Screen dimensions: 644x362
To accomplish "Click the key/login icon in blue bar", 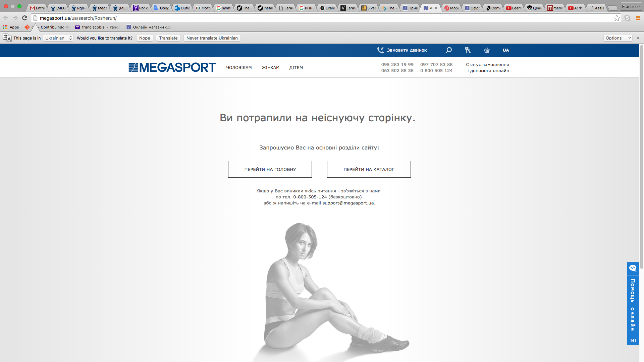I will point(468,50).
